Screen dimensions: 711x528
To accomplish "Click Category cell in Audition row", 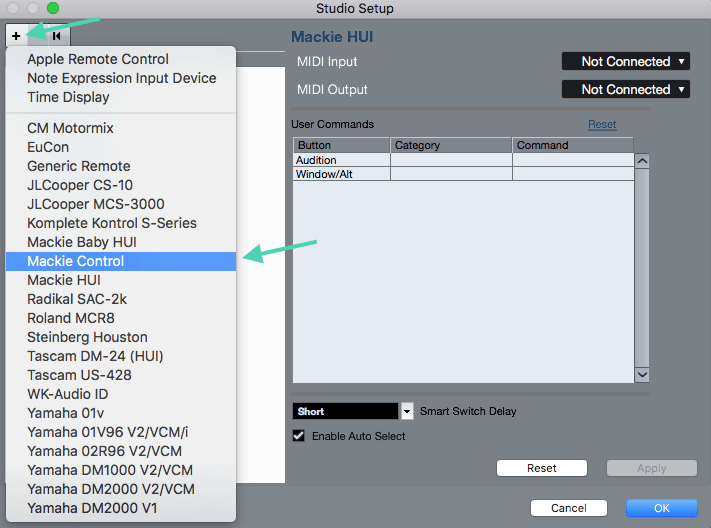I will pyautogui.click(x=451, y=160).
